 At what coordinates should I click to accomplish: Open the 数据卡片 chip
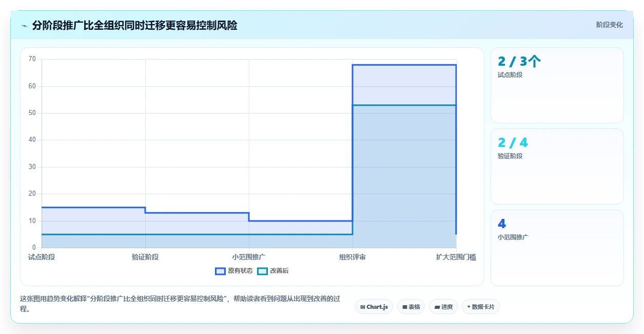point(481,307)
